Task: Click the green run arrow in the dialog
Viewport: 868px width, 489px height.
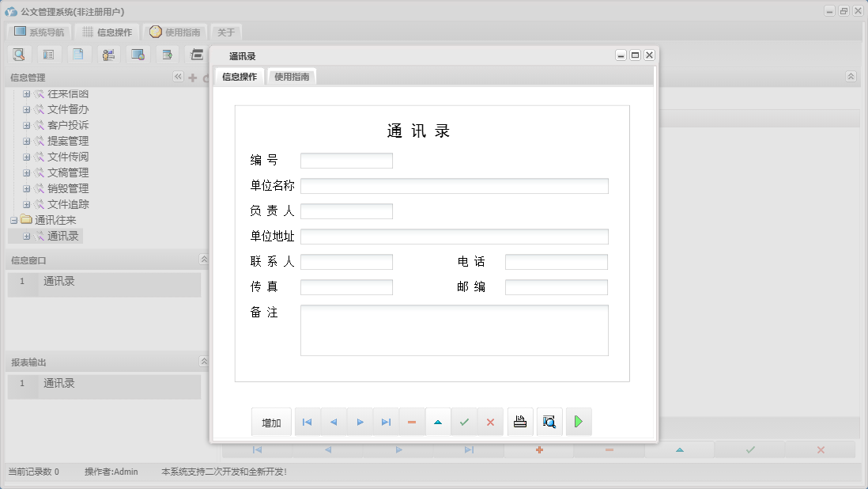Action: point(579,422)
